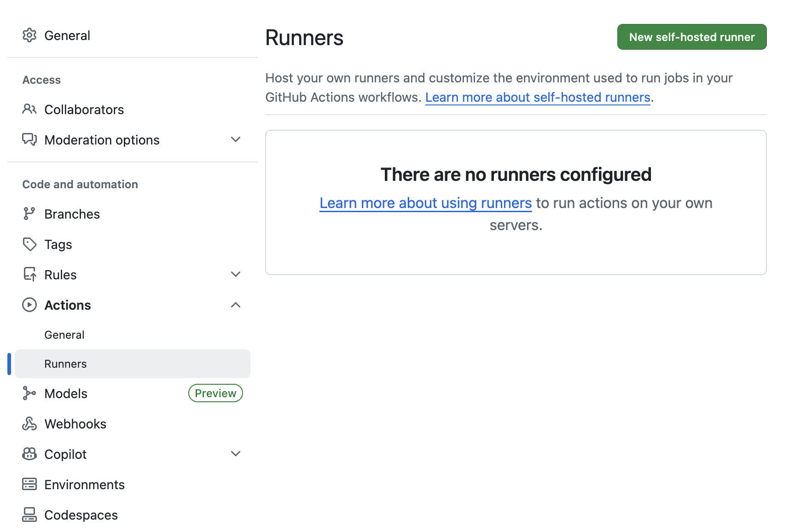789x532 pixels.
Task: Switch to the Runners settings page
Action: point(65,364)
